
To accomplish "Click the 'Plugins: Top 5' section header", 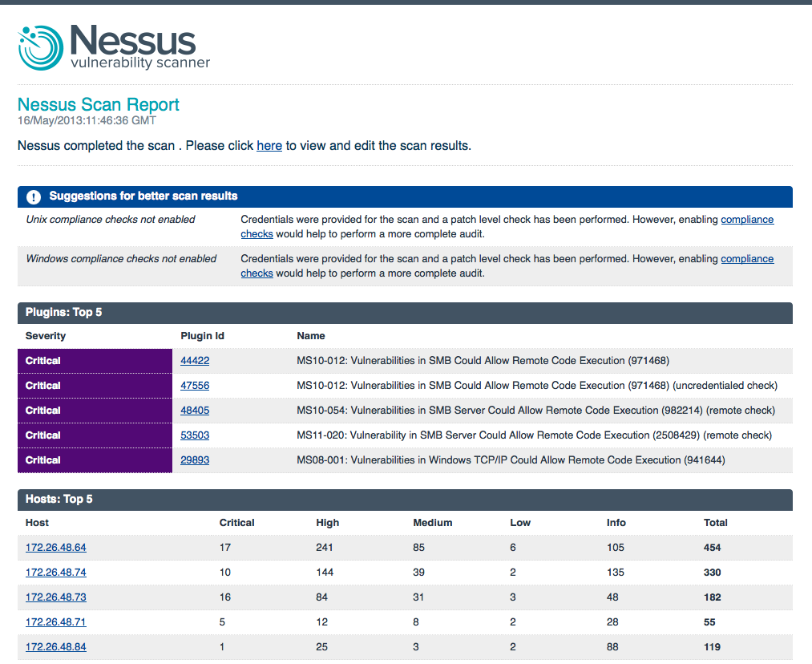I will 405,313.
